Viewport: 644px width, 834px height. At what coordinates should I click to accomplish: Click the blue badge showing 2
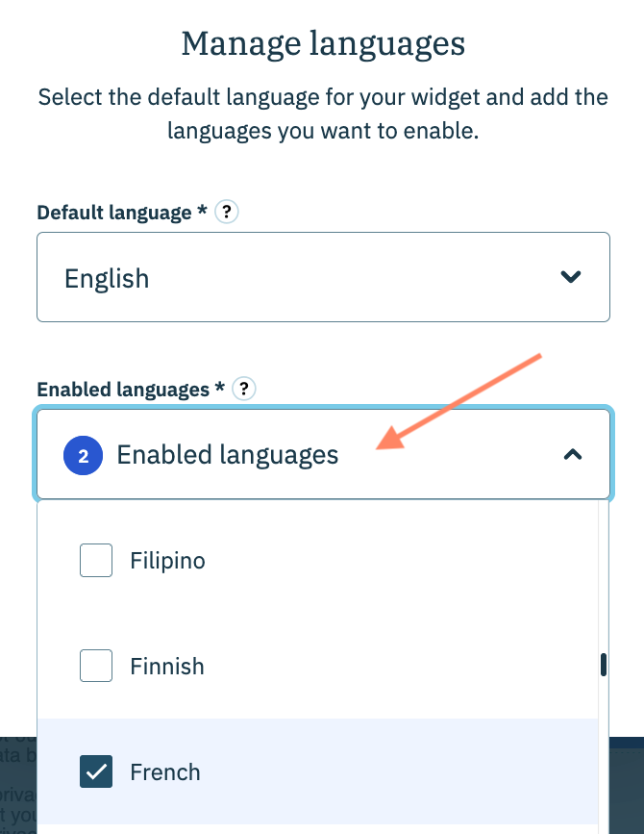(84, 455)
